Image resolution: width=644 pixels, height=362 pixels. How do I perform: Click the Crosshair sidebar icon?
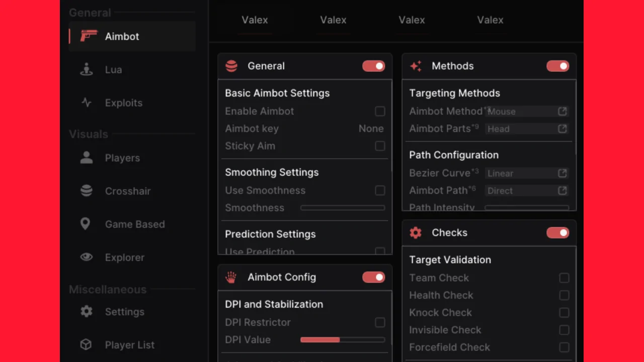87,191
